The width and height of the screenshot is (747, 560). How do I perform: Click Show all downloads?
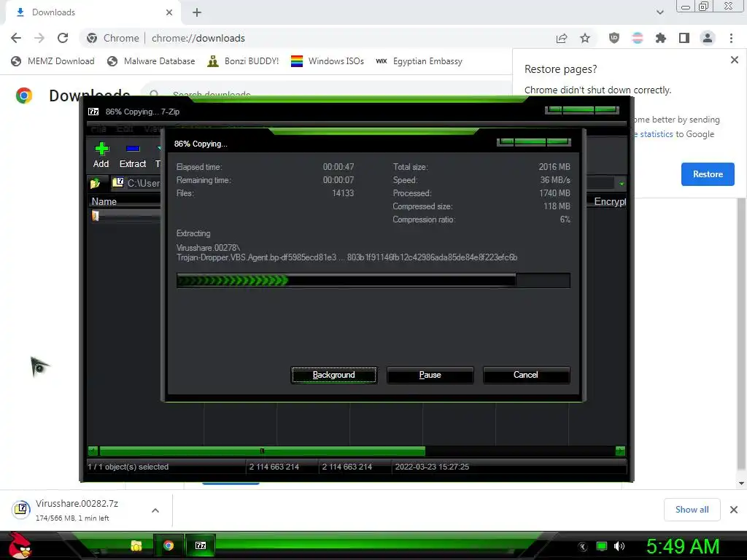tap(692, 510)
